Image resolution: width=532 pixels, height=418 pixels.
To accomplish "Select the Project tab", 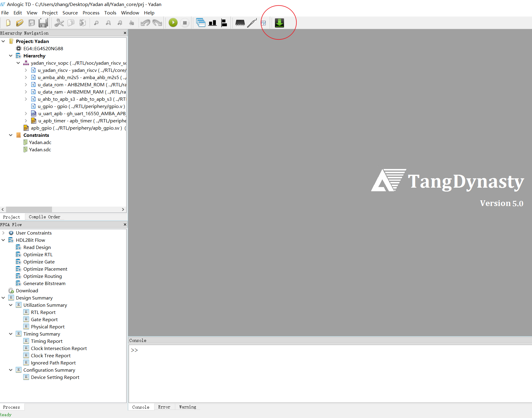I will 11,217.
